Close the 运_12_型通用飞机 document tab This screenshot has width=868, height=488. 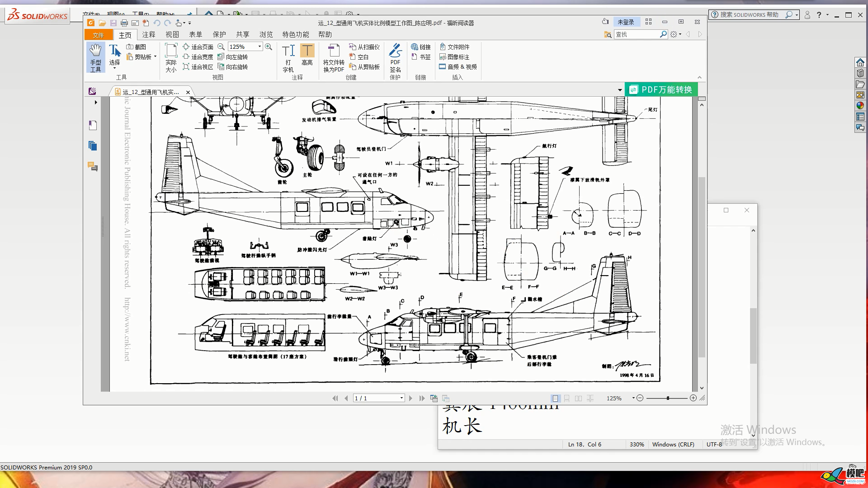pos(188,92)
